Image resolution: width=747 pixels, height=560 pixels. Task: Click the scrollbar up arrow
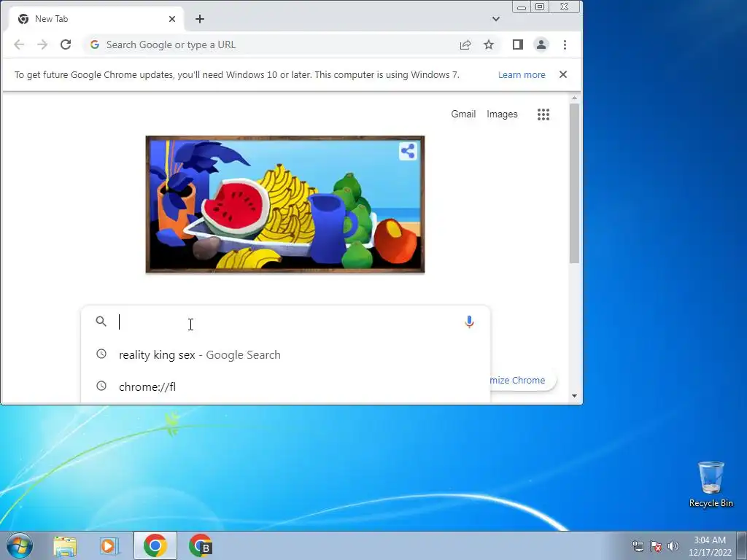point(574,98)
